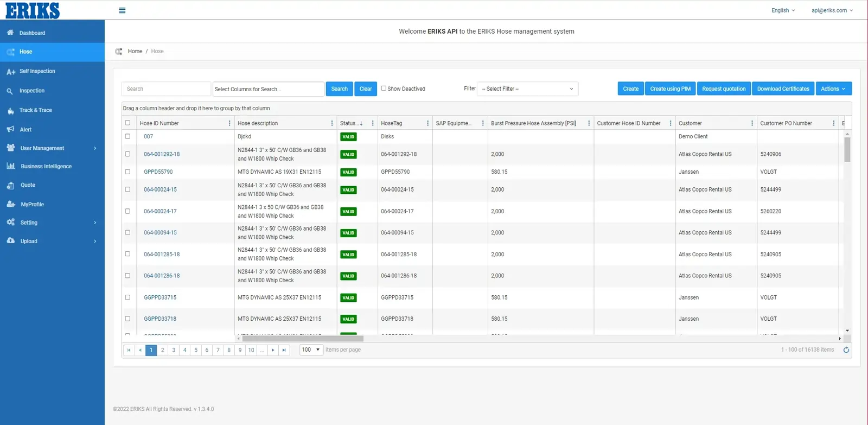Viewport: 868px width, 425px height.
Task: Open the Business Intelligence menu item
Action: [52, 166]
